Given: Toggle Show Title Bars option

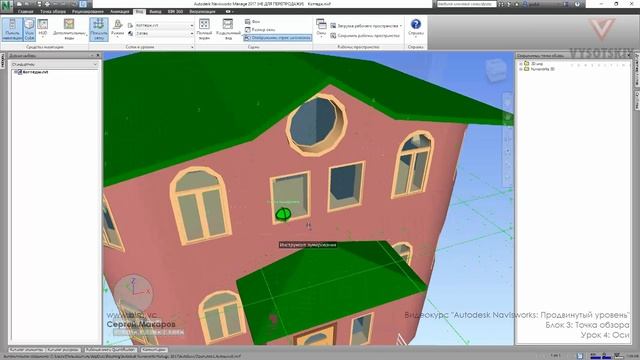Looking at the screenshot, I should pyautogui.click(x=278, y=38).
